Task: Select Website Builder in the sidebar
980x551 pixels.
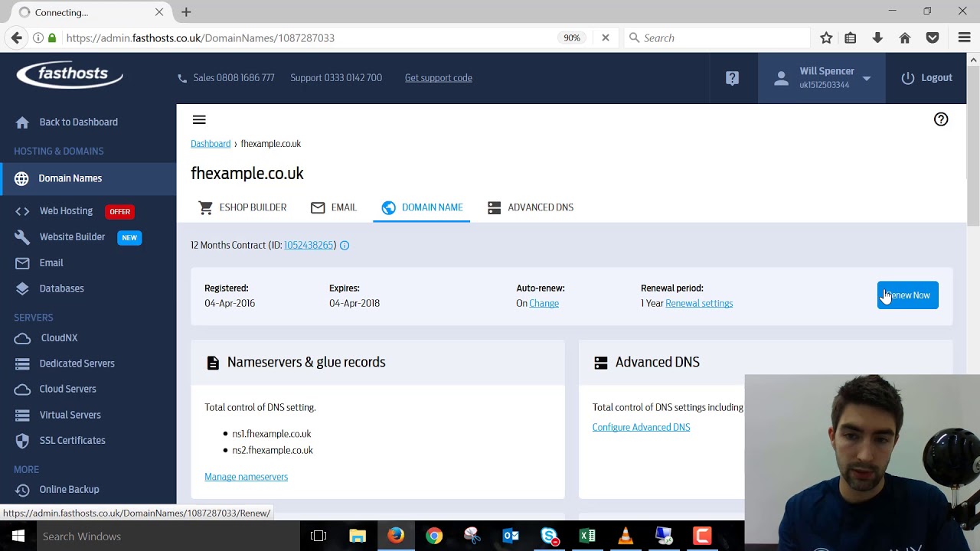Action: coord(72,237)
